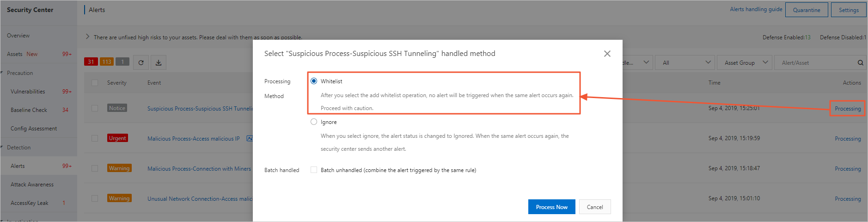
Task: Select the Ignore radio option
Action: click(314, 122)
